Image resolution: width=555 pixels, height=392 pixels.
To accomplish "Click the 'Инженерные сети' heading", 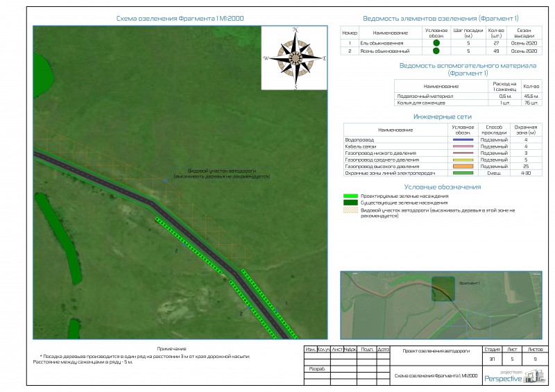I will coord(443,117).
